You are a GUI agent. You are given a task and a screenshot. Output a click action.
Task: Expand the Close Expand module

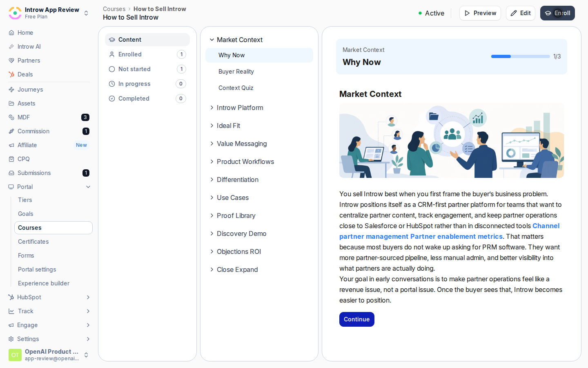(212, 269)
